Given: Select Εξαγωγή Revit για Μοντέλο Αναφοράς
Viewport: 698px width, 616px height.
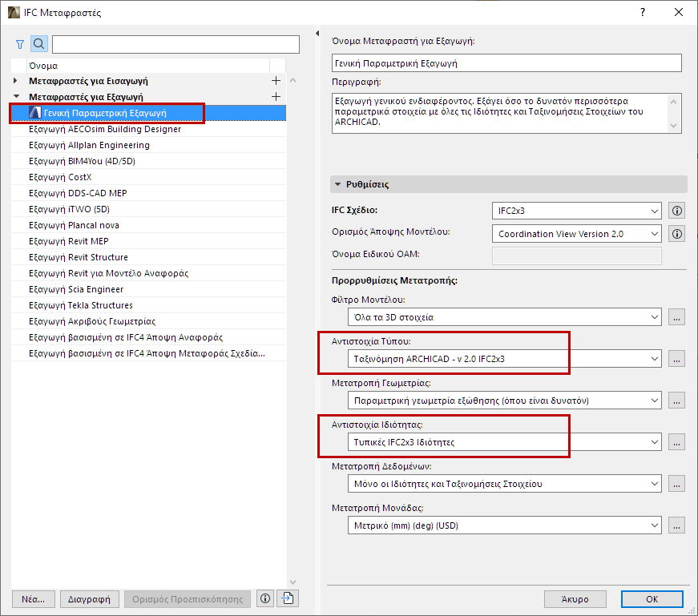Looking at the screenshot, I should click(149, 273).
